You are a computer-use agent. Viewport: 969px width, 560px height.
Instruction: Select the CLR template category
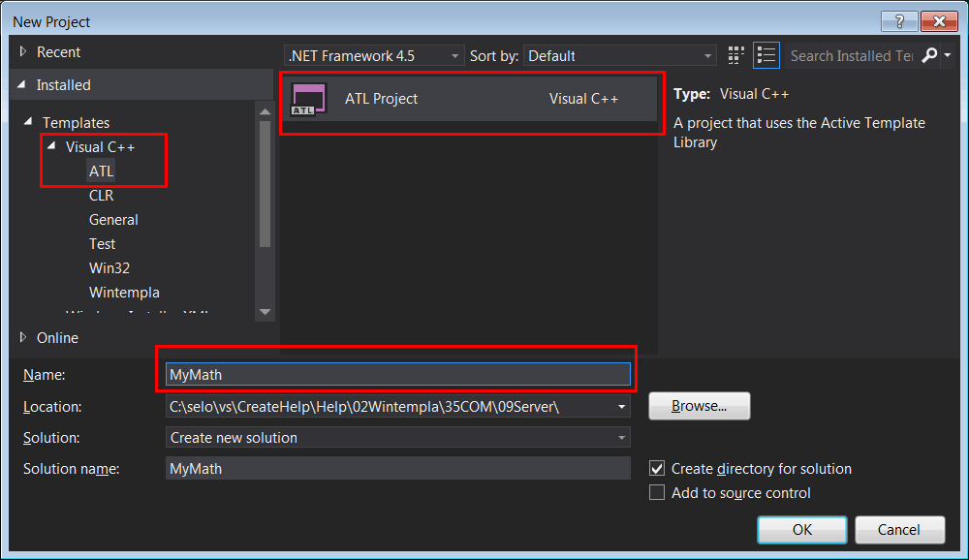(102, 196)
